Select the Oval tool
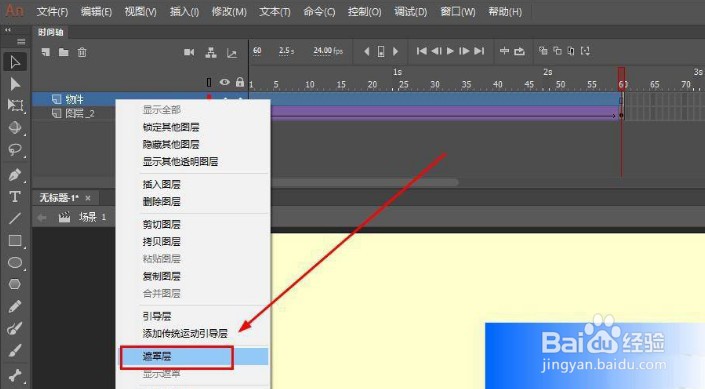Screen dimensions: 705x389 (x=15, y=263)
